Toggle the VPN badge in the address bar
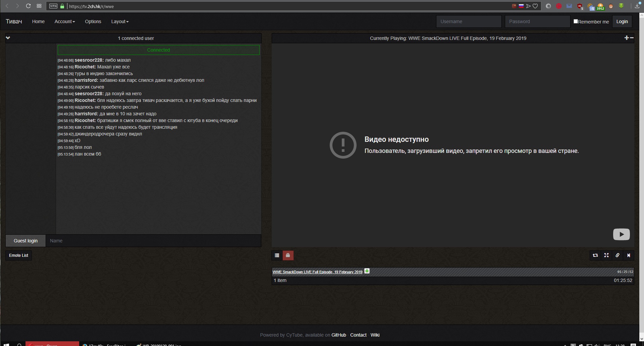 [53, 6]
